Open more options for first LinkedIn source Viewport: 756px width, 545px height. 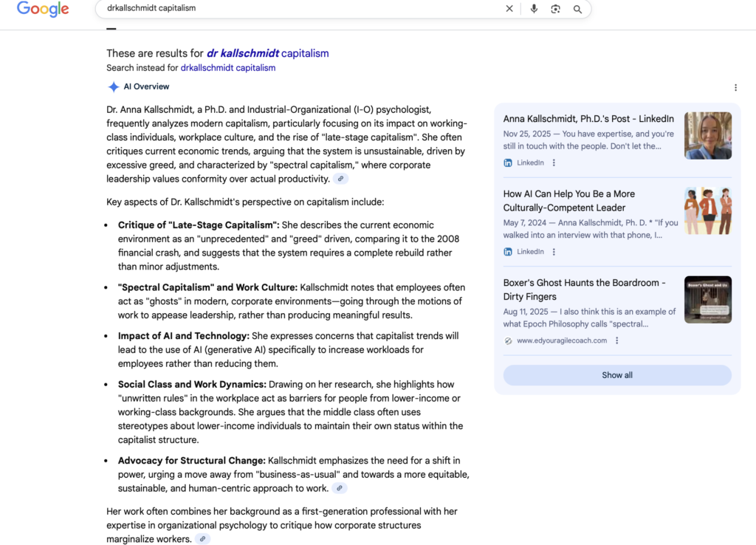coord(554,163)
